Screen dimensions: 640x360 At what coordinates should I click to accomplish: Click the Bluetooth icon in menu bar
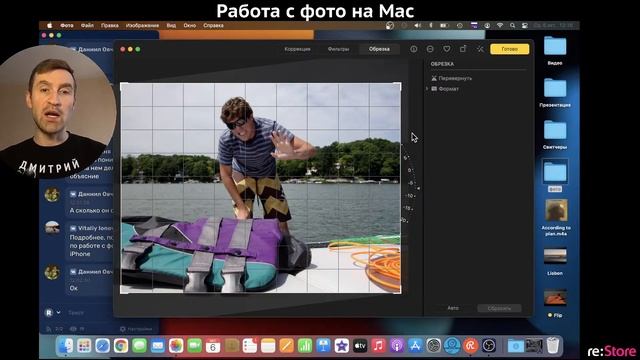[x=431, y=25]
